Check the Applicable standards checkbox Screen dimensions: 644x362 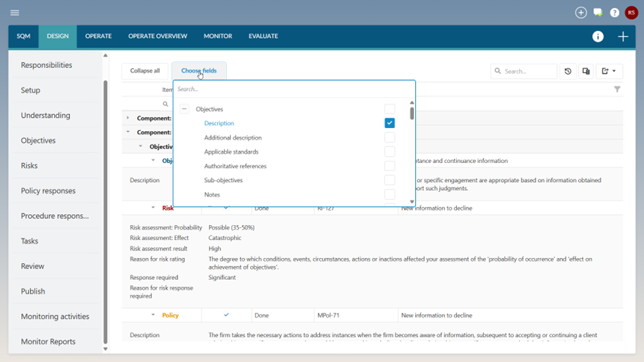389,152
